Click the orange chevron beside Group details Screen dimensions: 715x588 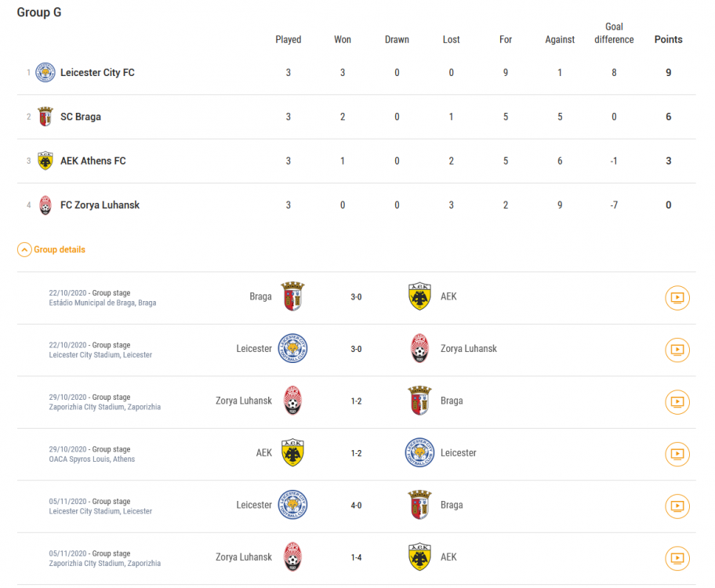point(24,249)
